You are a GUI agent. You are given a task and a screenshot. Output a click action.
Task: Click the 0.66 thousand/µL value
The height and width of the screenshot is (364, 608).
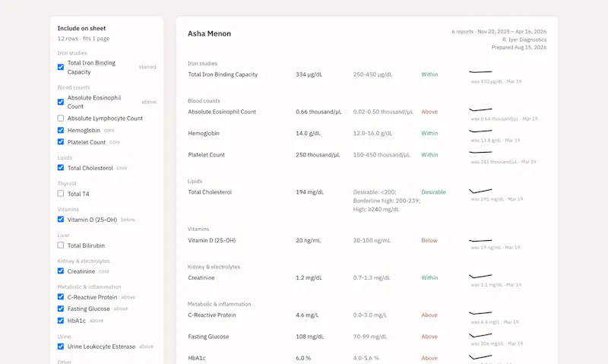coord(318,112)
